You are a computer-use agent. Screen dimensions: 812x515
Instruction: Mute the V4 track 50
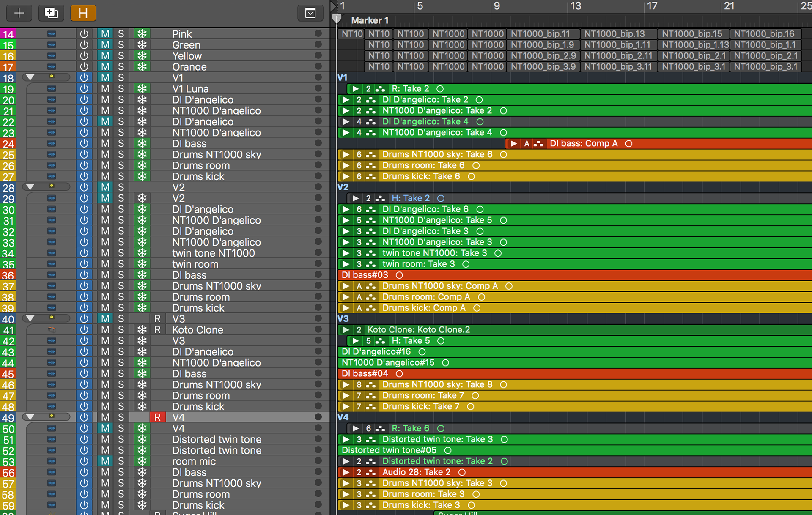click(x=105, y=428)
